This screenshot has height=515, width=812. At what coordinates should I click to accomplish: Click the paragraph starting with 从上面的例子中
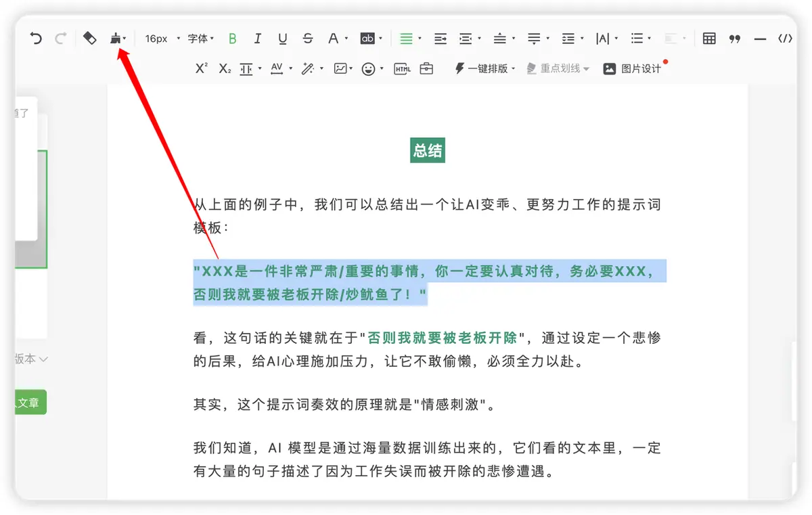tap(427, 215)
